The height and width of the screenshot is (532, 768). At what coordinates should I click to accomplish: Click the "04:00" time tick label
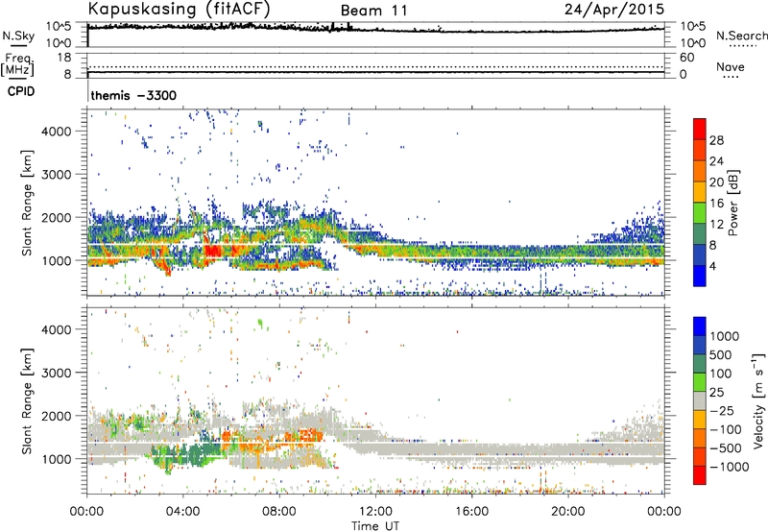click(183, 512)
